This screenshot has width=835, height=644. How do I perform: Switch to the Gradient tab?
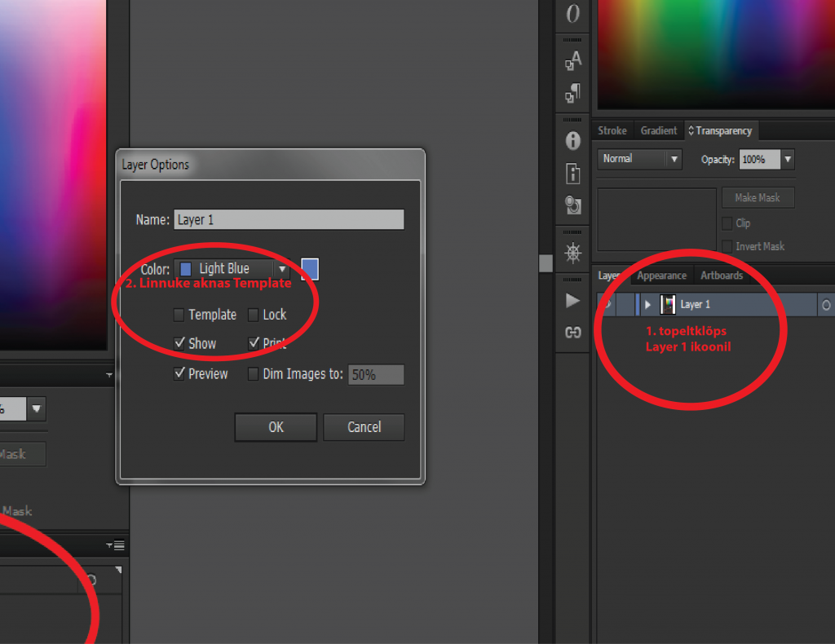pyautogui.click(x=658, y=131)
